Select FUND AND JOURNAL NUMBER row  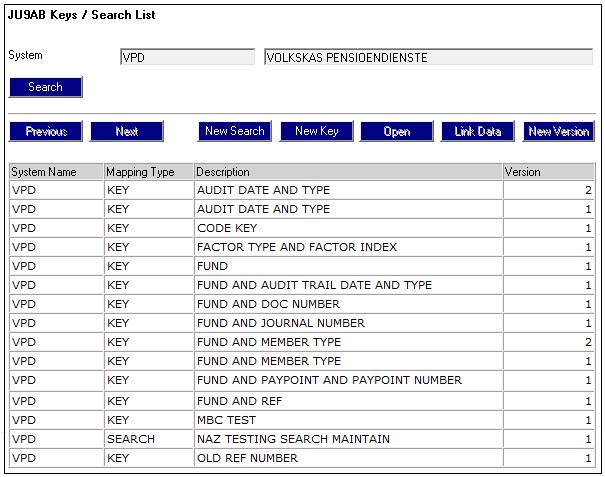pos(302,323)
